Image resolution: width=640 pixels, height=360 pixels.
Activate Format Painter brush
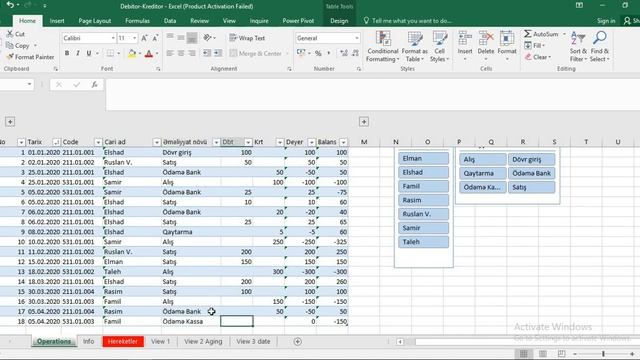coord(30,57)
